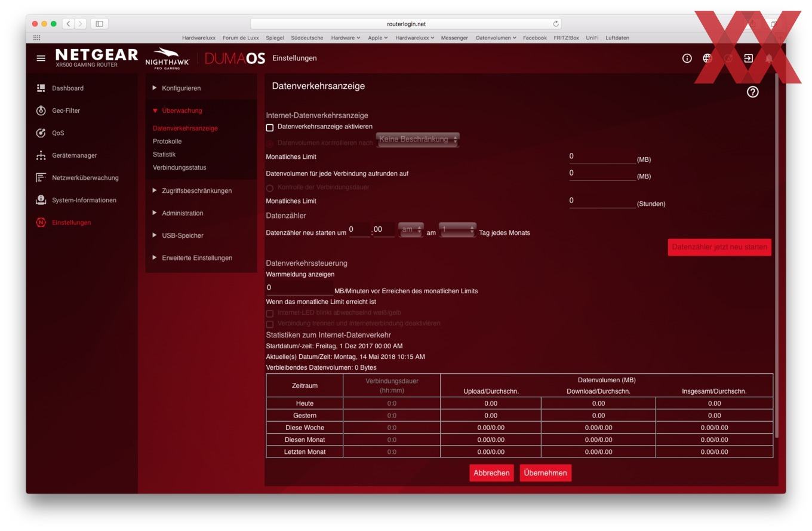This screenshot has width=812, height=531.
Task: Go to Dashboard page
Action: click(x=67, y=88)
